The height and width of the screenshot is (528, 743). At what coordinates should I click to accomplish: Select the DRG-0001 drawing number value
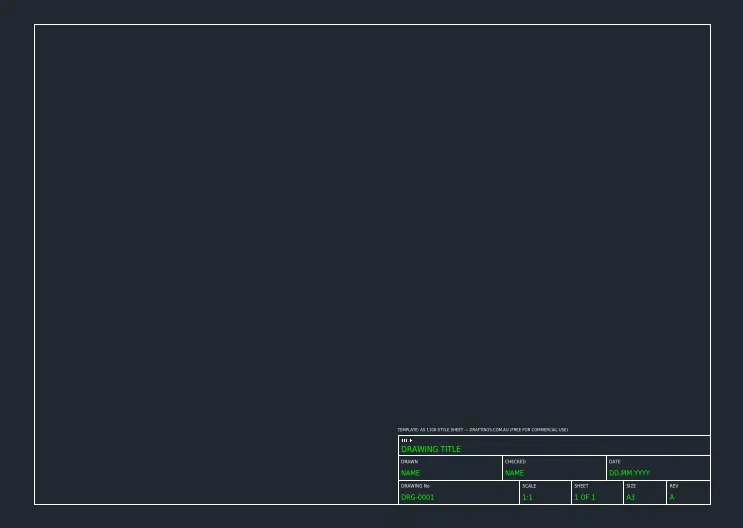417,497
